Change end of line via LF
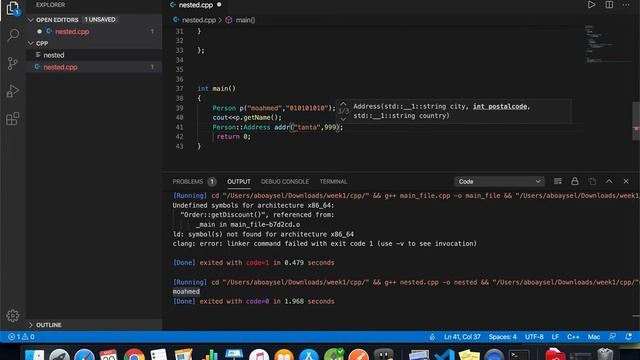 point(555,337)
